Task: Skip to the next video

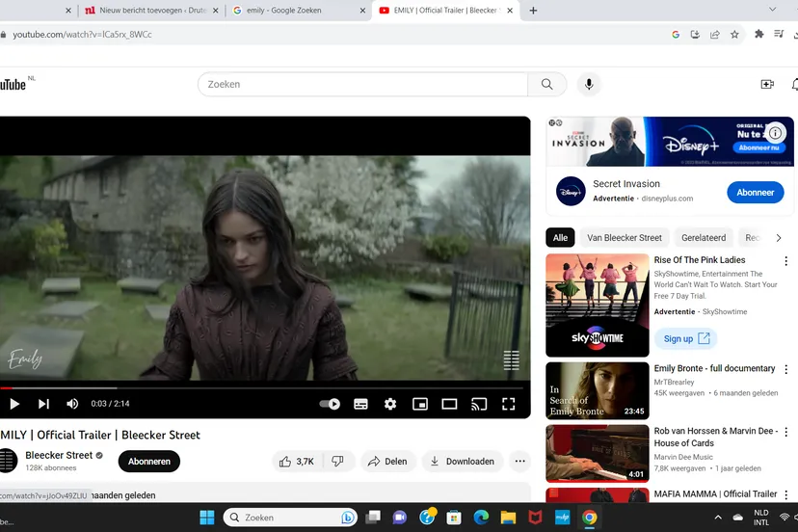Action: [43, 404]
